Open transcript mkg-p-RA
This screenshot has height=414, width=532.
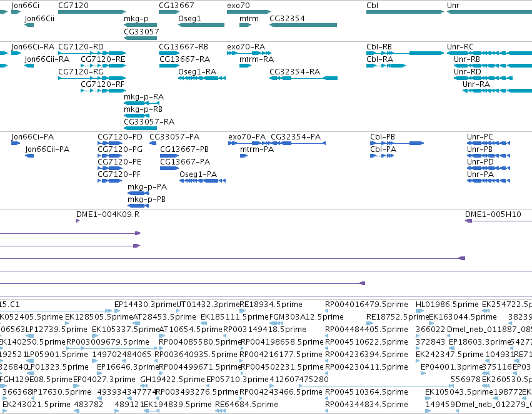(x=144, y=97)
